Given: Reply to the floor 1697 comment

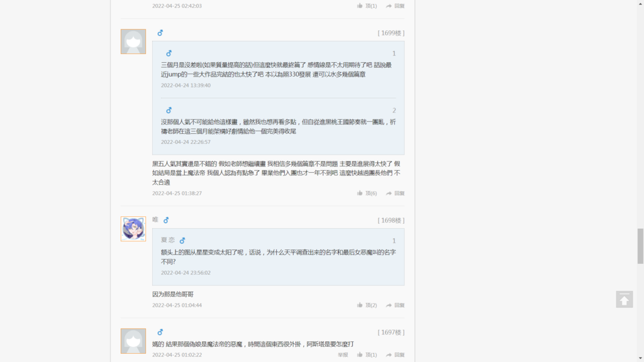Looking at the screenshot, I should 395,355.
